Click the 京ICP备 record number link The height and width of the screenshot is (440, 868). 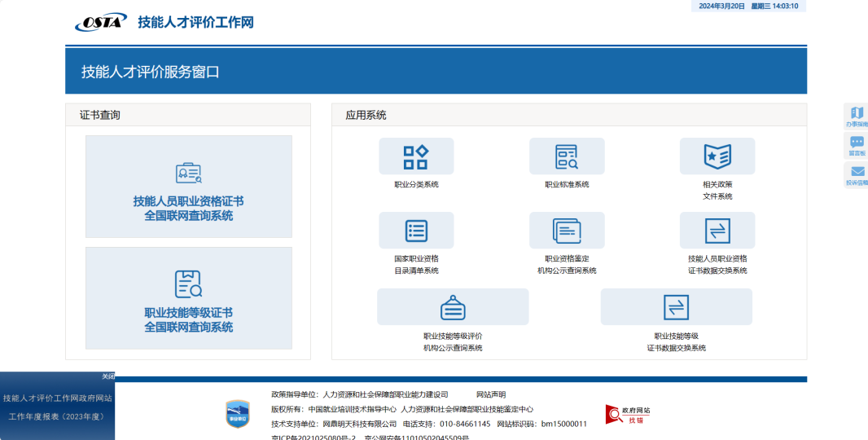point(313,438)
